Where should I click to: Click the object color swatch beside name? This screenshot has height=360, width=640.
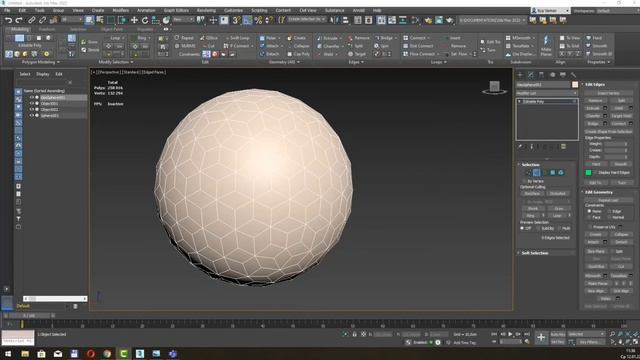575,84
